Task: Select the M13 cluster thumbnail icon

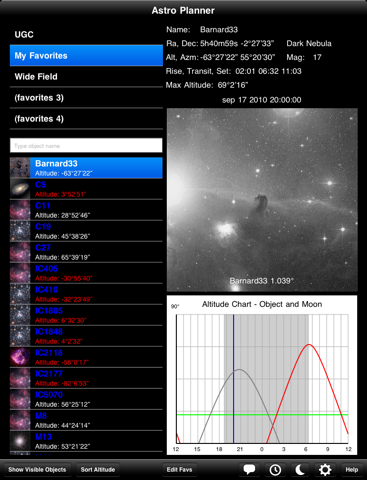Action: pos(20,441)
